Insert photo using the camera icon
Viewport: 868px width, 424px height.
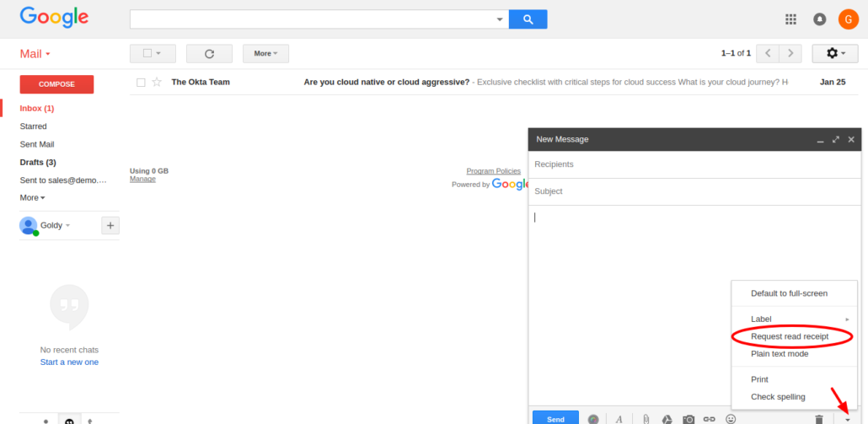[689, 419]
